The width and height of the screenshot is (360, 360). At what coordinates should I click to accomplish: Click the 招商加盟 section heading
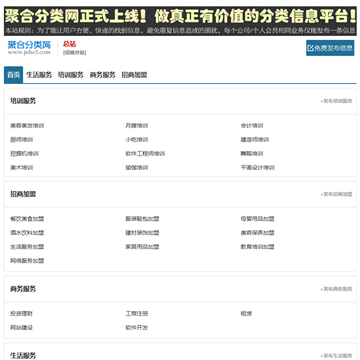coord(23,194)
